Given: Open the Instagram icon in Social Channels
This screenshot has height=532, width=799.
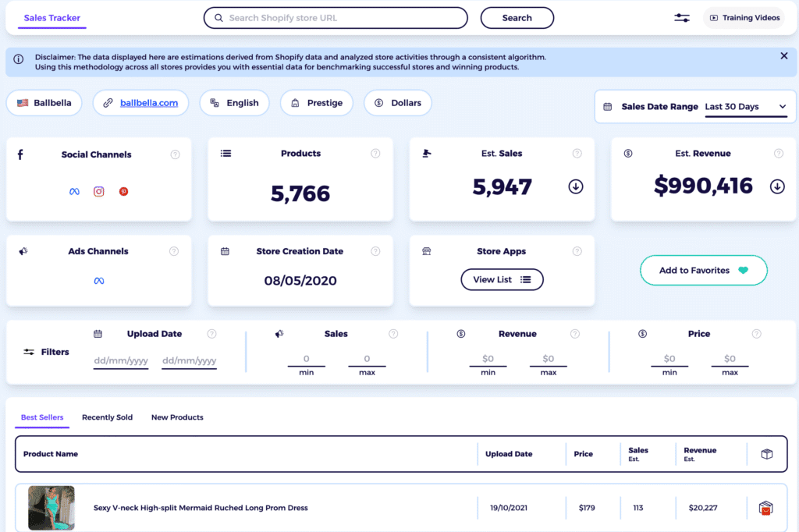Looking at the screenshot, I should tap(98, 190).
